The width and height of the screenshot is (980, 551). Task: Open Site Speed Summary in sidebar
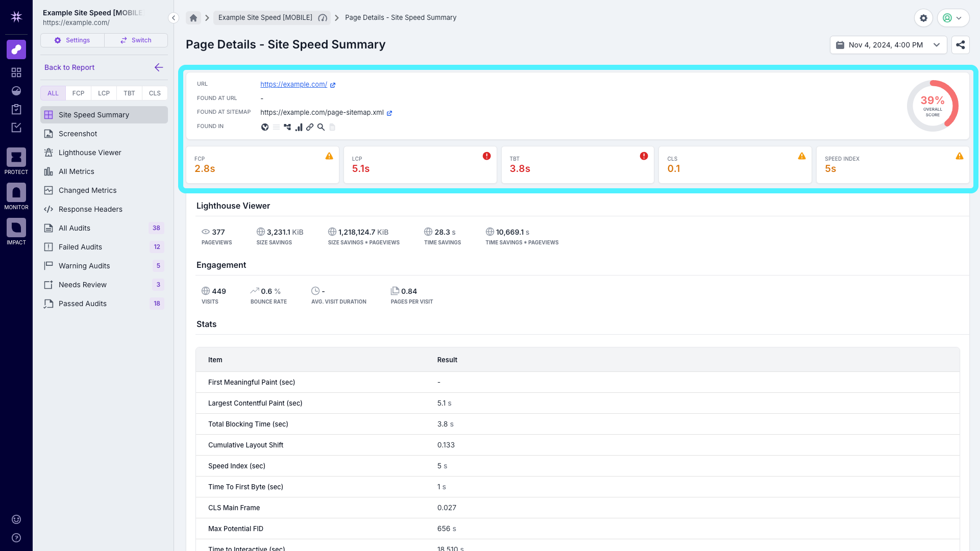pos(104,115)
